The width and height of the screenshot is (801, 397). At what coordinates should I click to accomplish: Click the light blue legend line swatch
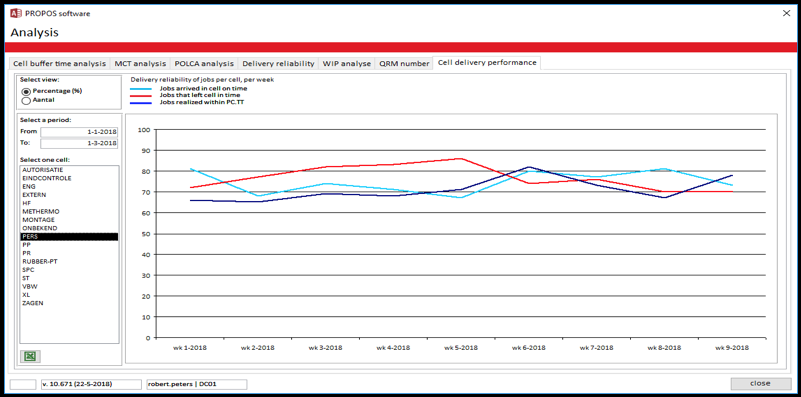(x=142, y=88)
